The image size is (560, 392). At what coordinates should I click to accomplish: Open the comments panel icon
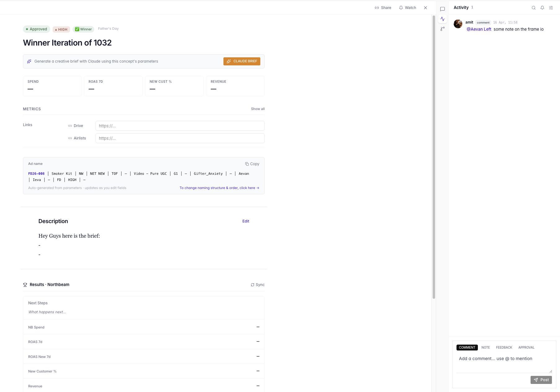pyautogui.click(x=443, y=9)
